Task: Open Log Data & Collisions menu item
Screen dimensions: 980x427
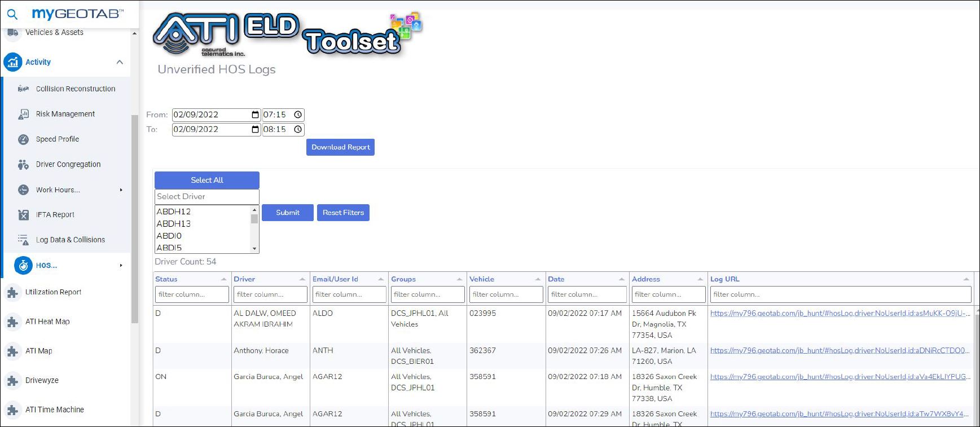Action: click(71, 240)
